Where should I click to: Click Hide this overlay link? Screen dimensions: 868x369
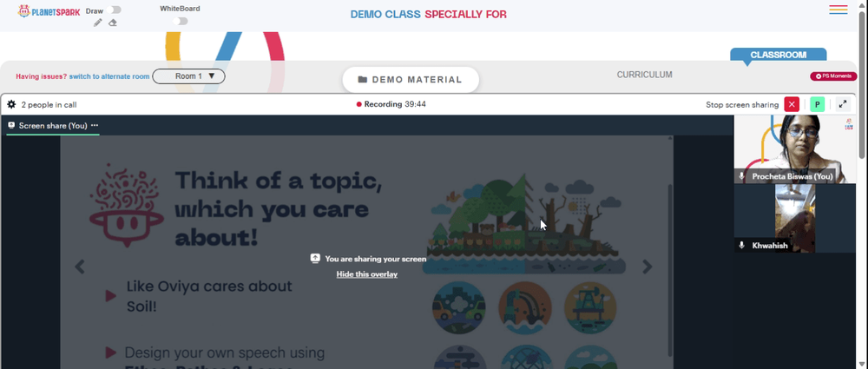[367, 274]
